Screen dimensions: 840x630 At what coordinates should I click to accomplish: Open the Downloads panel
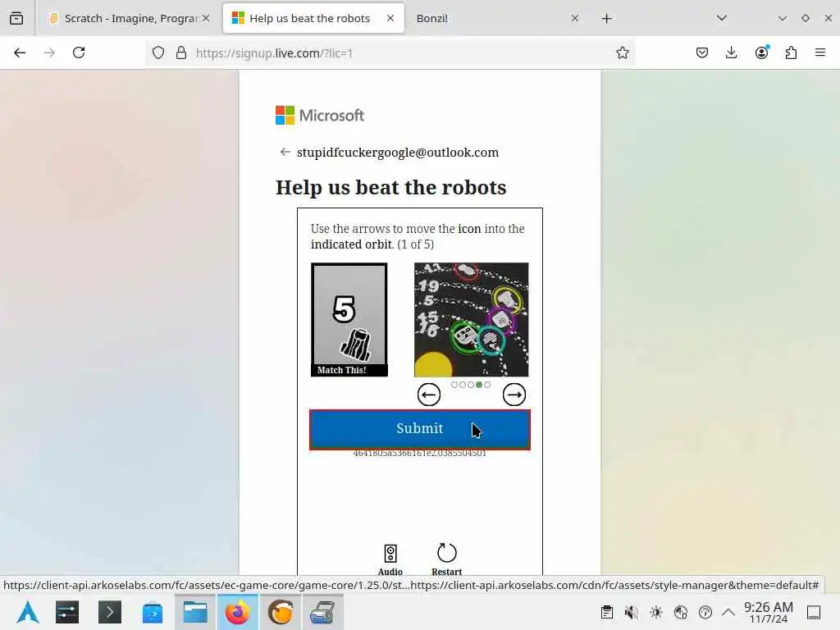(x=731, y=52)
